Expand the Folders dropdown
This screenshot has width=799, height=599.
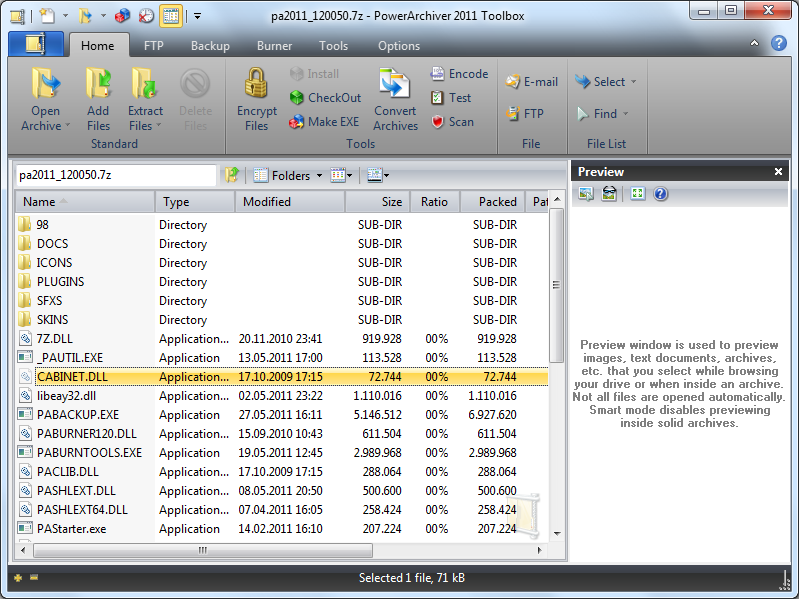(319, 176)
